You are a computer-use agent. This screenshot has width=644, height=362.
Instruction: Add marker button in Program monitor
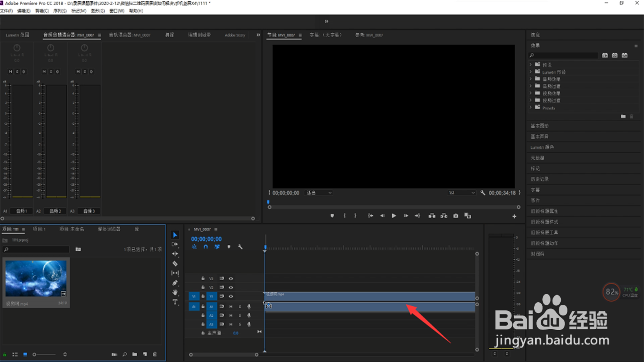click(332, 216)
